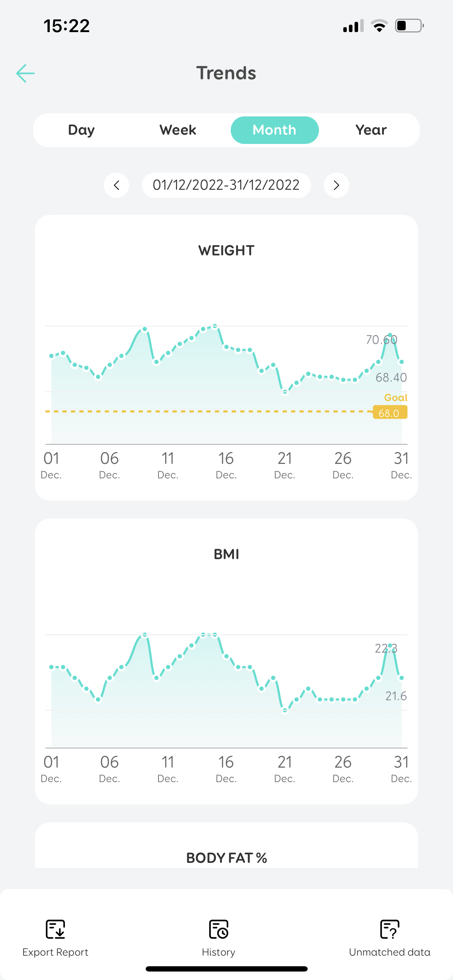Screen dimensions: 453x980
Task: Open the date range 01/12/2022-31/12/2022 picker
Action: 226,185
